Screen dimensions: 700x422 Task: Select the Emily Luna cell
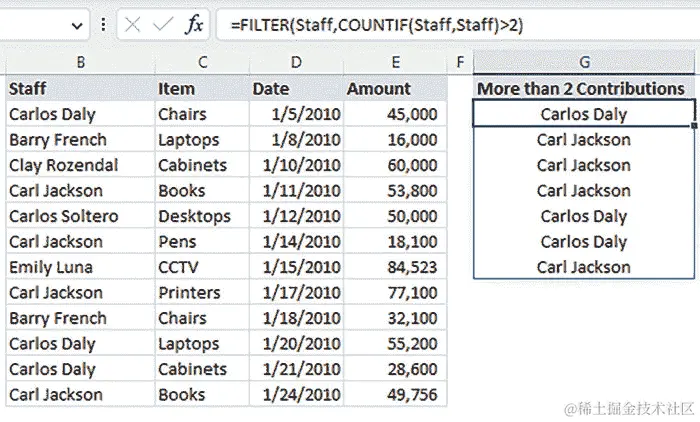click(80, 267)
